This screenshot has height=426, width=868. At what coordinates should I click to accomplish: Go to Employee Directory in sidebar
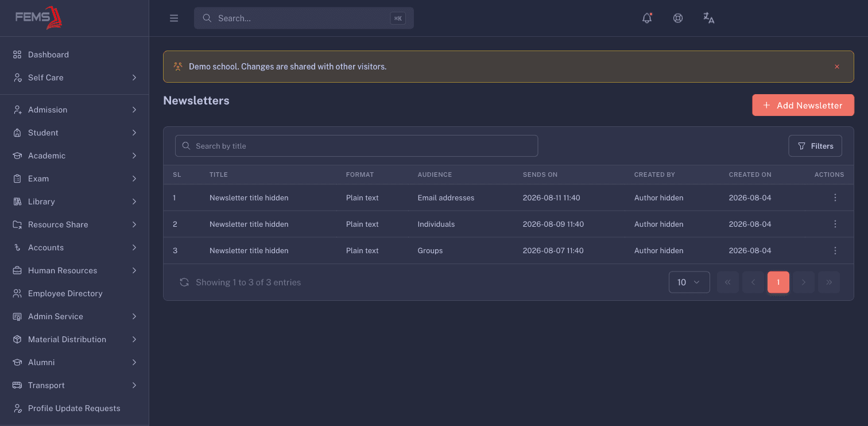point(75,293)
